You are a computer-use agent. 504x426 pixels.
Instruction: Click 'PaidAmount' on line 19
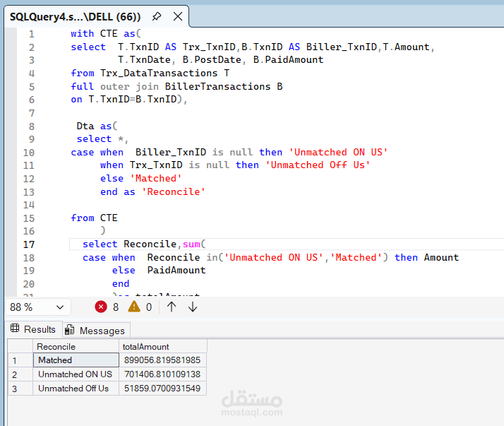(x=176, y=271)
